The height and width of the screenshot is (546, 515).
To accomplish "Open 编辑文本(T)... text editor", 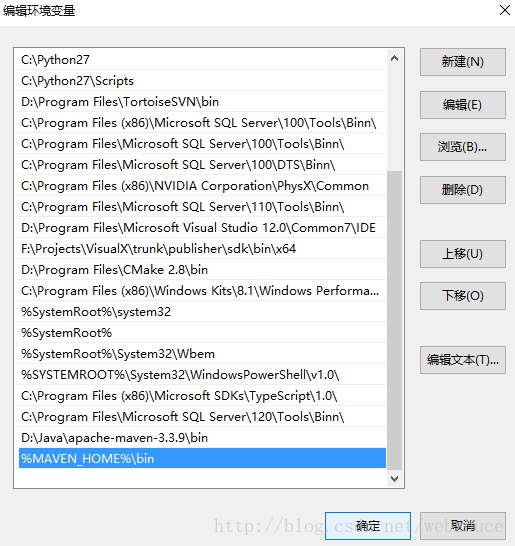I will pyautogui.click(x=462, y=360).
